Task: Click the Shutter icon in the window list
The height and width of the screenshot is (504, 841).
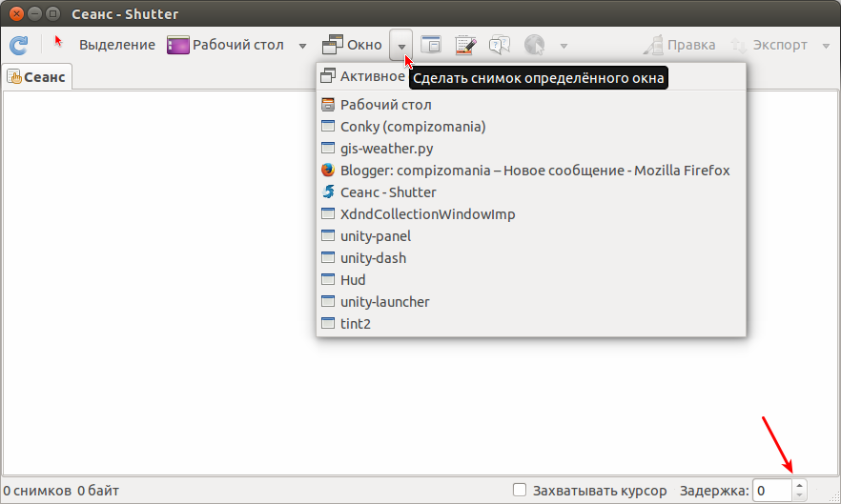Action: 328,192
